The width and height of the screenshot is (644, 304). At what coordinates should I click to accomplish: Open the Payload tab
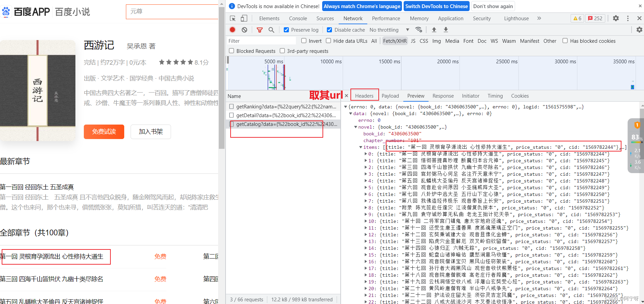390,96
